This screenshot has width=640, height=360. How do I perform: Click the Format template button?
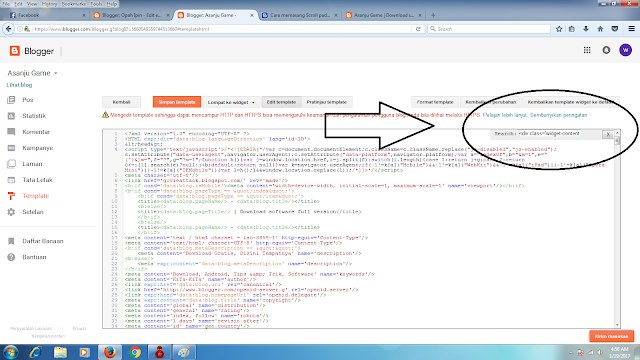click(x=435, y=102)
